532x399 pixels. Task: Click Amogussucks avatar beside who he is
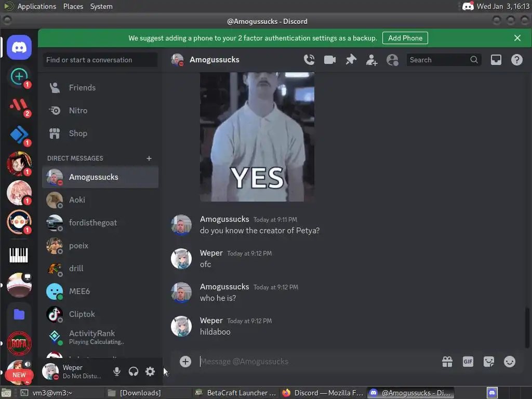181,292
